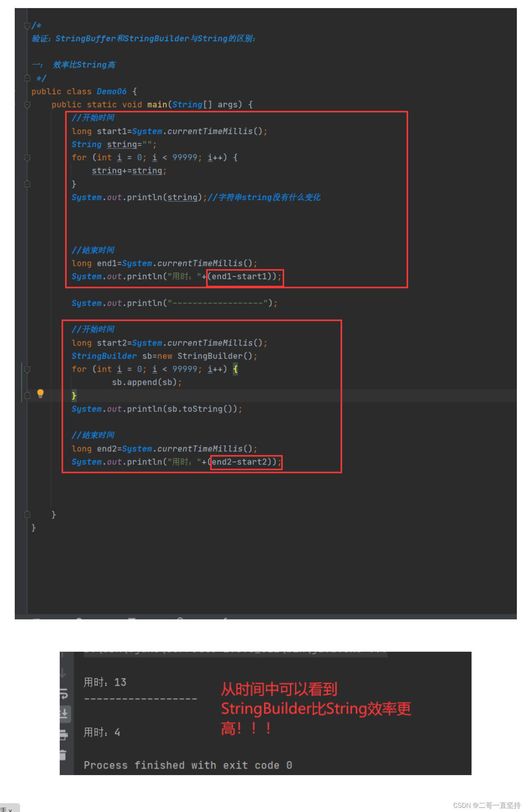526x812 pixels.
Task: Click console output '用时: 13'
Action: [x=105, y=682]
